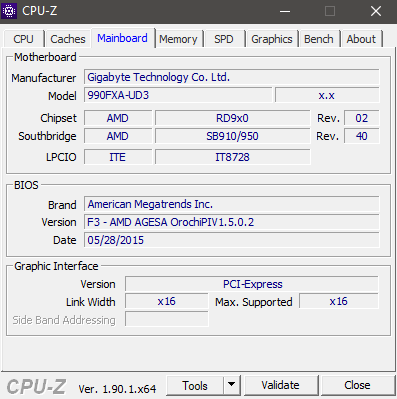View the About tab
397x399 pixels.
361,39
